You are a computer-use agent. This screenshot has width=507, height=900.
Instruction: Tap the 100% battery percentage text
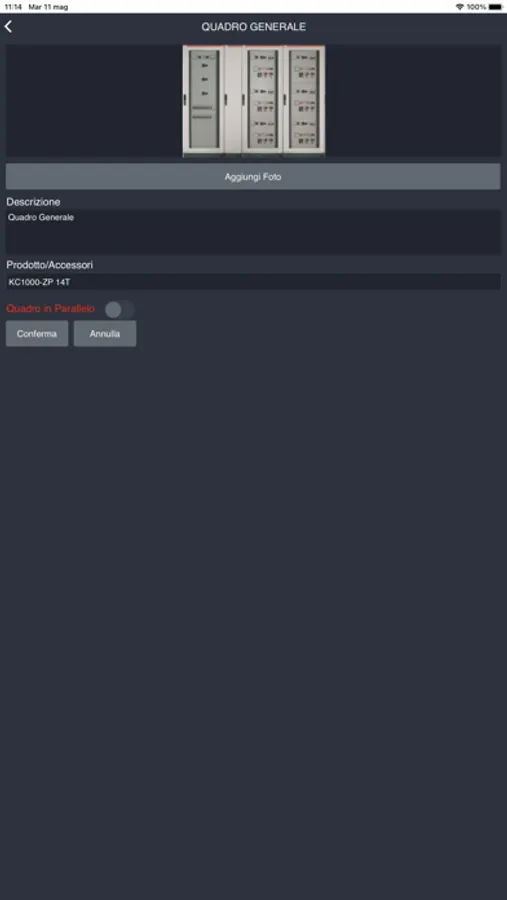tap(477, 7)
